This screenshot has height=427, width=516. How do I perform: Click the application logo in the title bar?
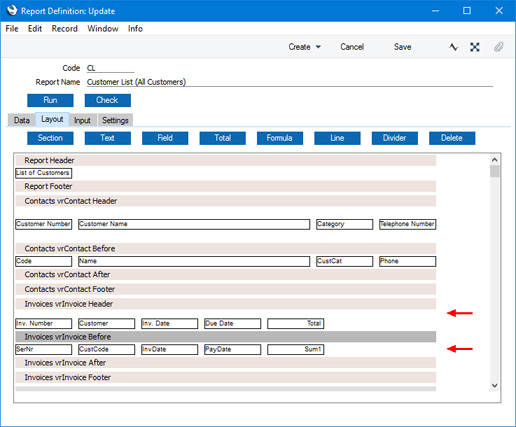(12, 10)
